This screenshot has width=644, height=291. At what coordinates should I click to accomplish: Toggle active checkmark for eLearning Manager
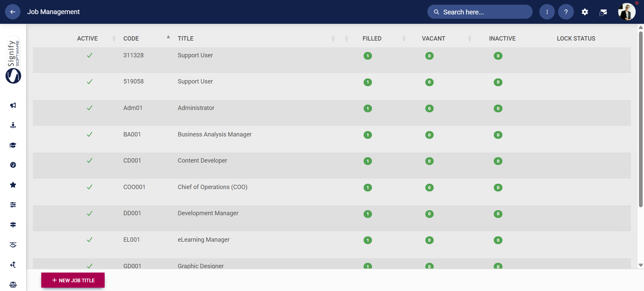[x=90, y=240]
